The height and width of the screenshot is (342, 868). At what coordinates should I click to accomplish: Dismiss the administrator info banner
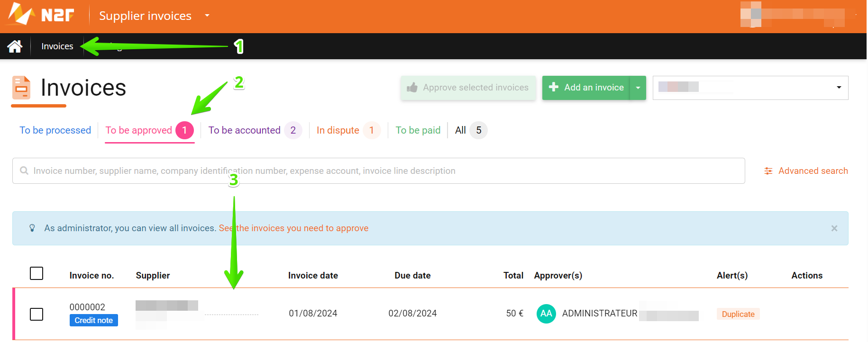pos(834,228)
